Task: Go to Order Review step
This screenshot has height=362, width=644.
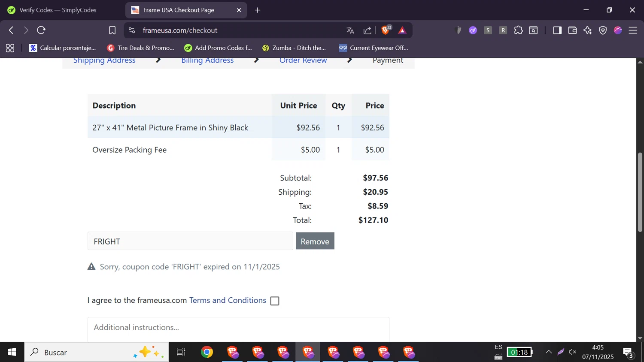Action: point(303,60)
